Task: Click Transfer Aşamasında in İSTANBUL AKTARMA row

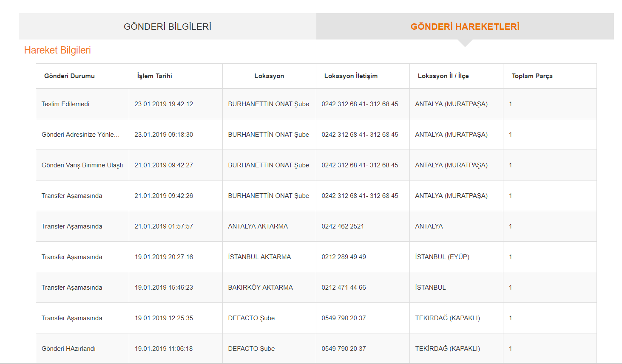Action: (x=72, y=257)
